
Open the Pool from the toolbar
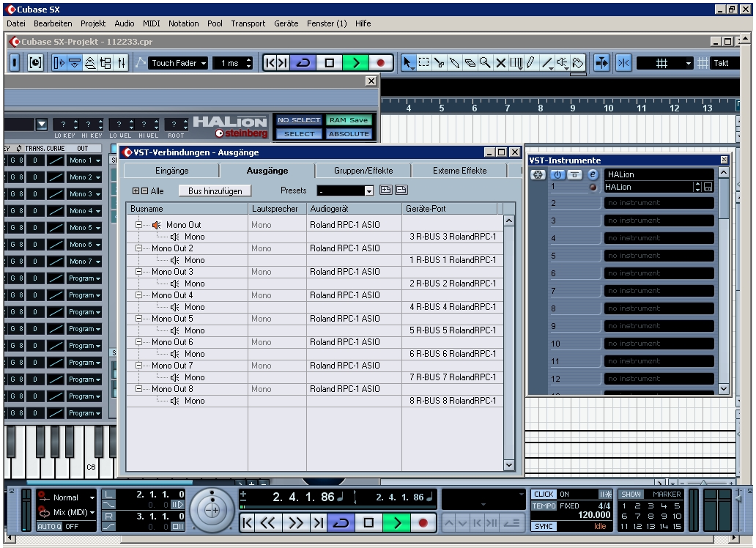[105, 63]
